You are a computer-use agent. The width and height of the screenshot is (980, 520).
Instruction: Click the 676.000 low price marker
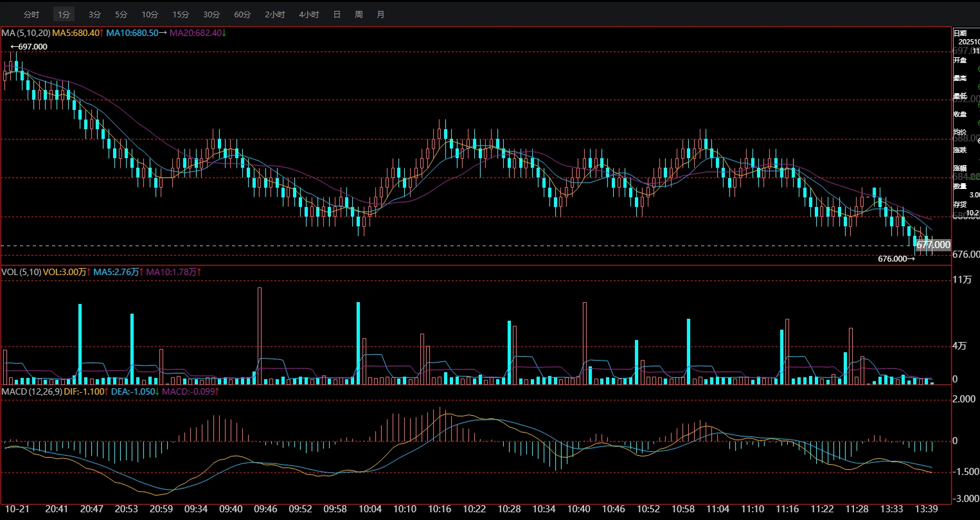[x=896, y=259]
